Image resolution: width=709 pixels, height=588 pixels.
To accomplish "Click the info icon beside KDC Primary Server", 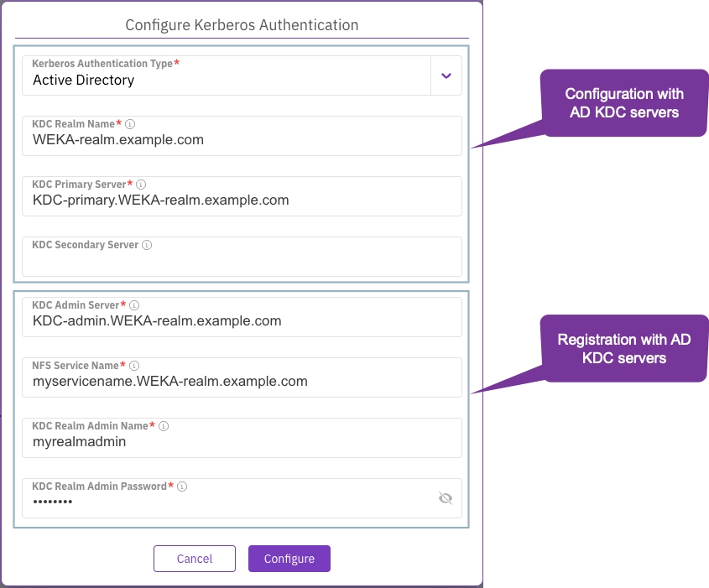I will pos(141,185).
